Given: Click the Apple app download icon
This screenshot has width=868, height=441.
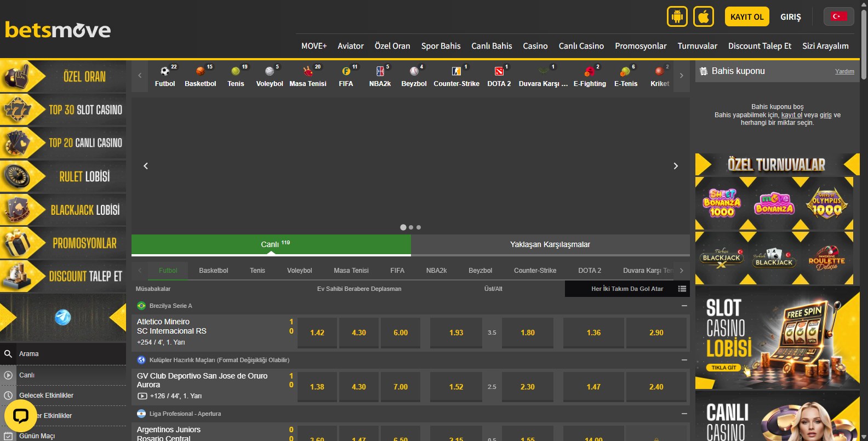Looking at the screenshot, I should point(704,16).
